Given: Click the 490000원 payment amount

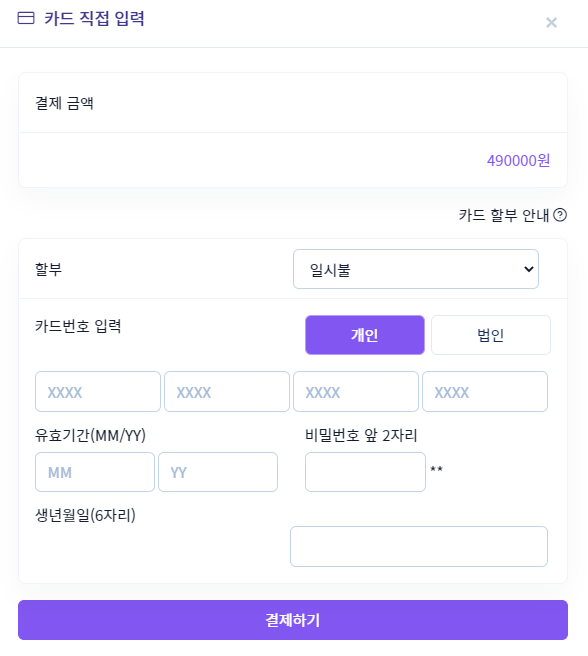Looking at the screenshot, I should 518,160.
